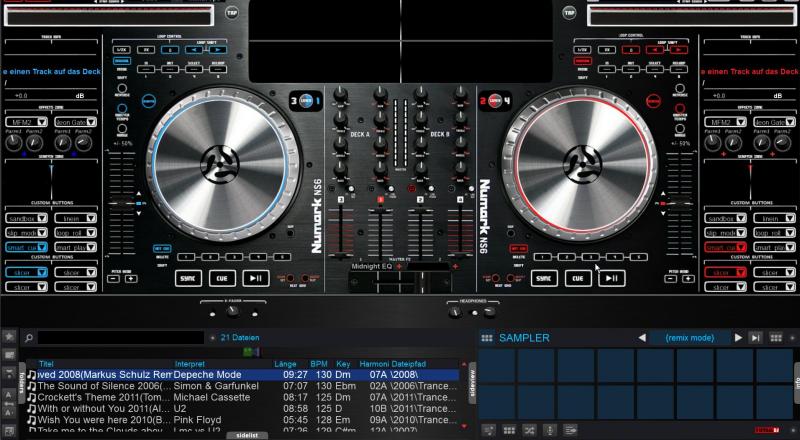Click the sampler grid view icon
800x440 pixels.
[x=487, y=338]
